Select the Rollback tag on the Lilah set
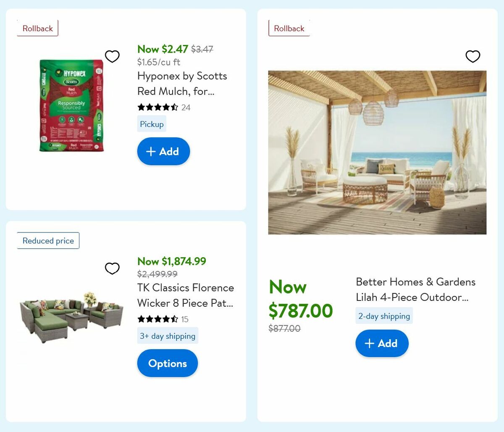This screenshot has width=504, height=432. [289, 28]
